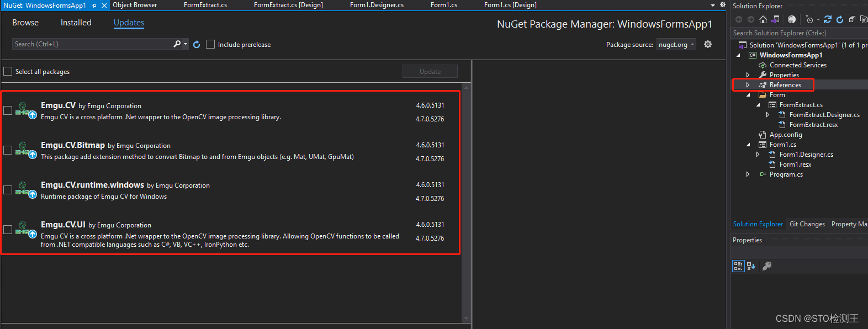This screenshot has height=329, width=868.
Task: Click the Solution Explorer Forward arrow
Action: [751, 19]
